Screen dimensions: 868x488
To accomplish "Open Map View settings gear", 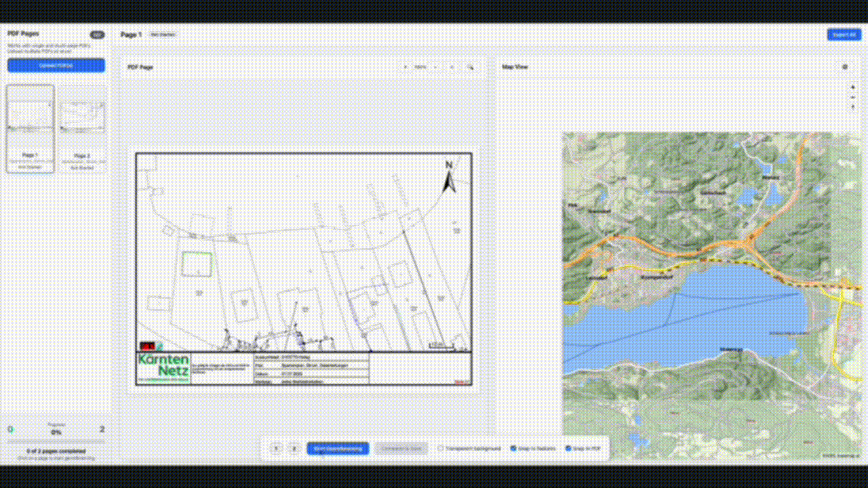I will 845,67.
